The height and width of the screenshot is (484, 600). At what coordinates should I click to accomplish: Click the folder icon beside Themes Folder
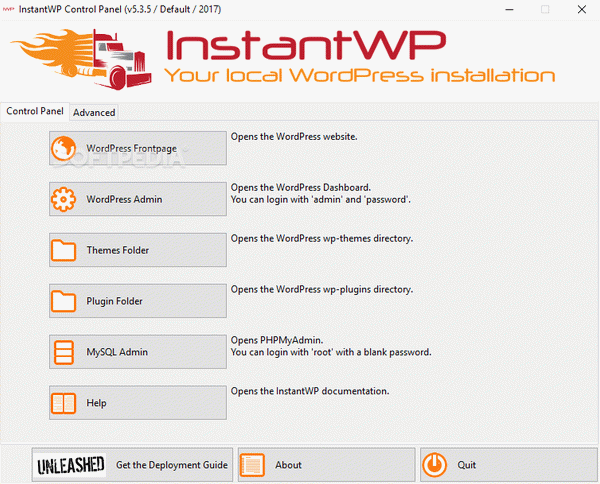pos(64,250)
